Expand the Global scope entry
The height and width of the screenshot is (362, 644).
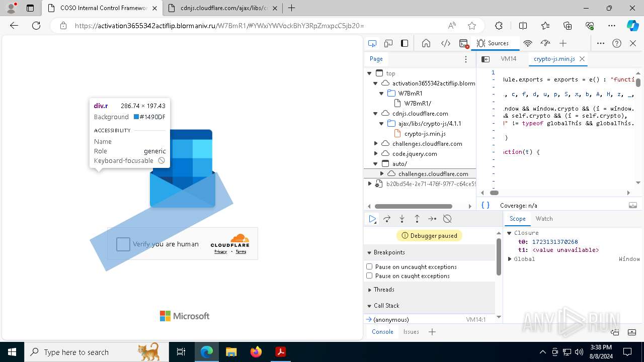pos(510,259)
